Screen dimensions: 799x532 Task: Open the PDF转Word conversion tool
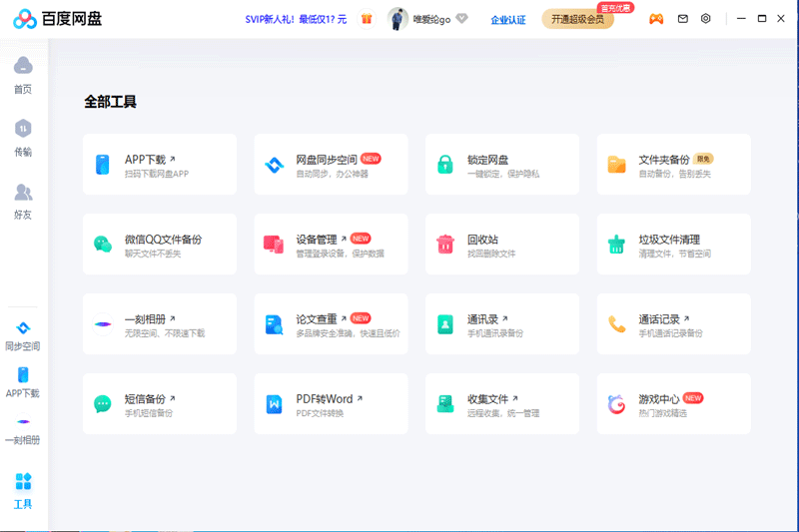(x=331, y=404)
